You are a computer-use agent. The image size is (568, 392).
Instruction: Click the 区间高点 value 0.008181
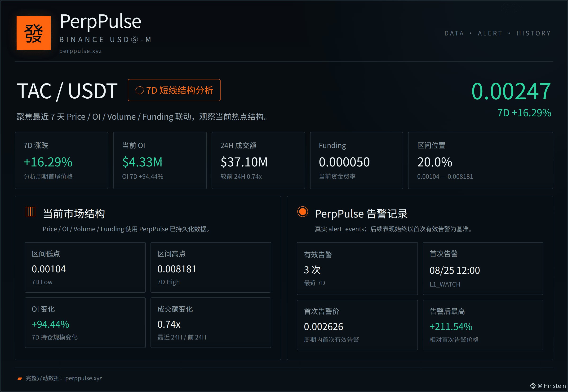point(177,269)
